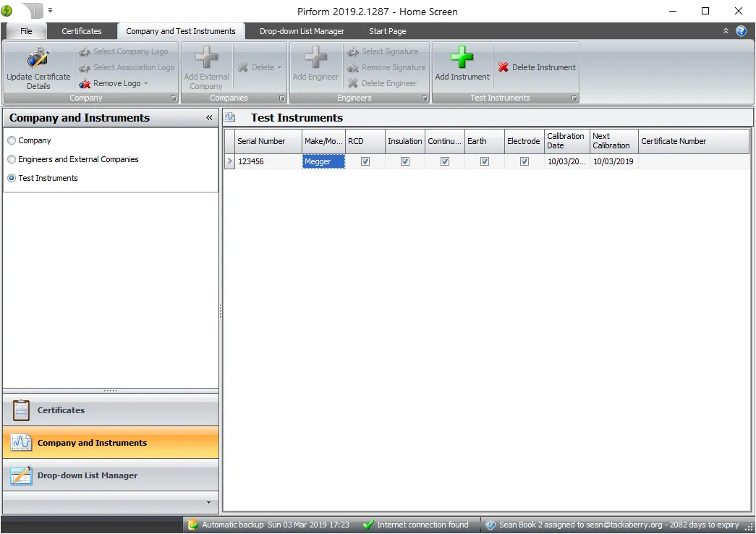The width and height of the screenshot is (756, 534).
Task: Click the Delete Instrument red cross icon
Action: (504, 67)
